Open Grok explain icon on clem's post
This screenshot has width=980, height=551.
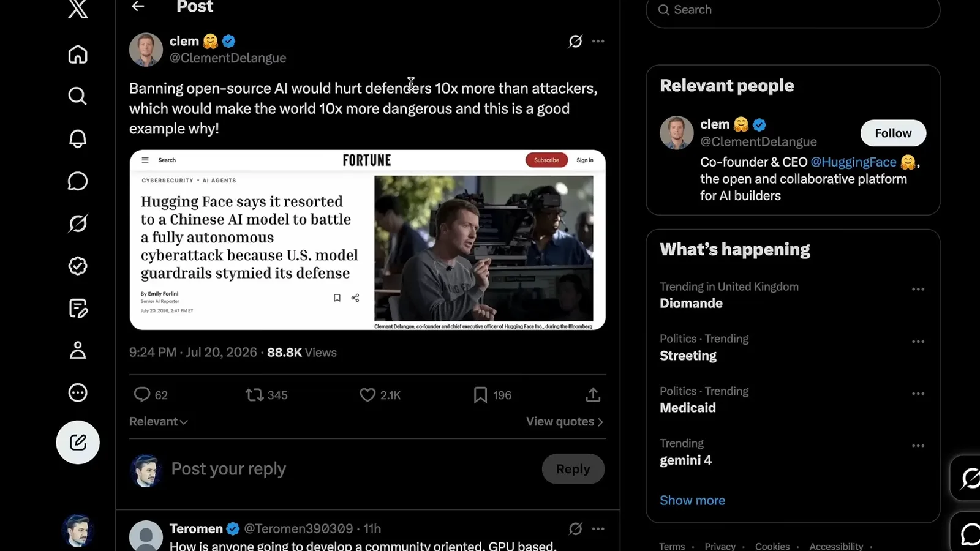575,41
